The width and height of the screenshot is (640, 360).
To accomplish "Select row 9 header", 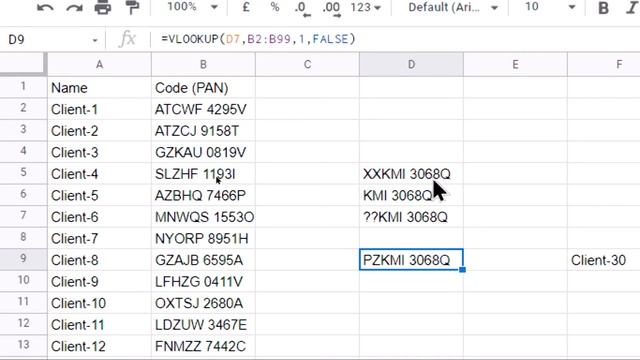I will (23, 259).
